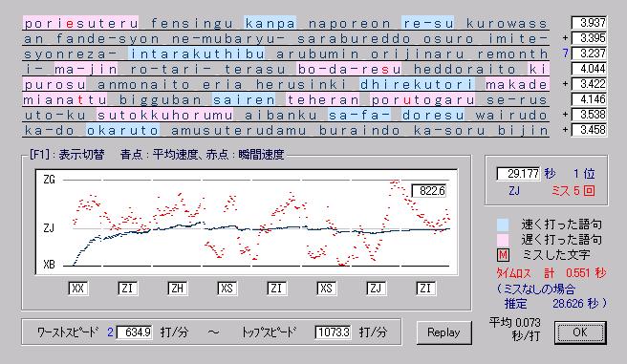Click the ZG label on graph axis
627x364 pixels.
point(49,180)
